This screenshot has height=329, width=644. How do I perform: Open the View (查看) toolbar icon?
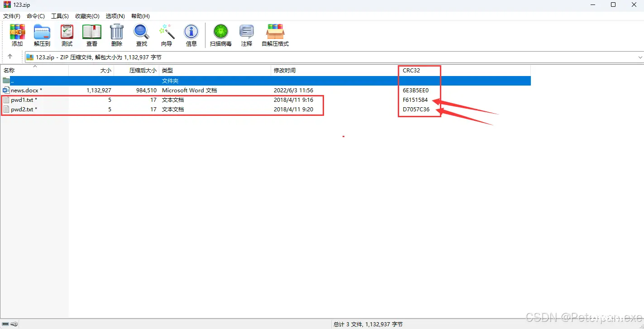pos(92,36)
